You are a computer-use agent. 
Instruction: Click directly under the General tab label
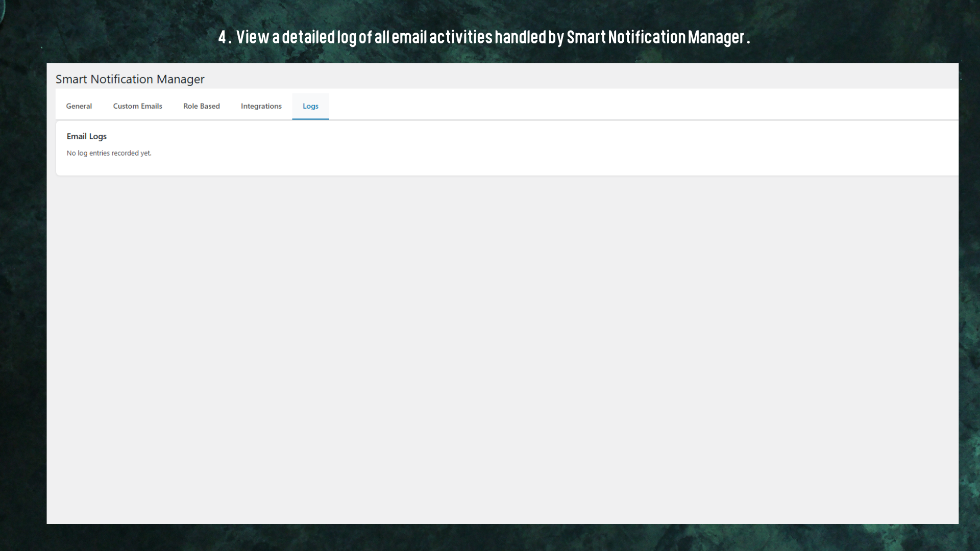[x=79, y=118]
